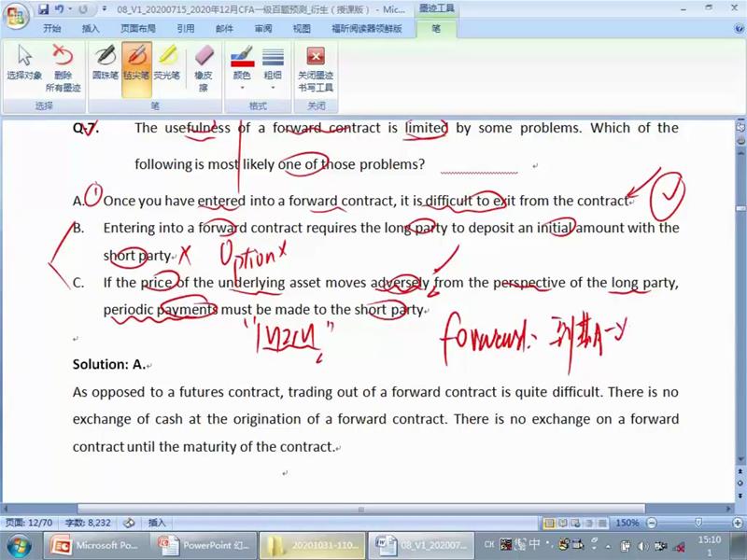The height and width of the screenshot is (560, 747).
Task: Switch to print layout view in status bar
Action: pos(550,523)
